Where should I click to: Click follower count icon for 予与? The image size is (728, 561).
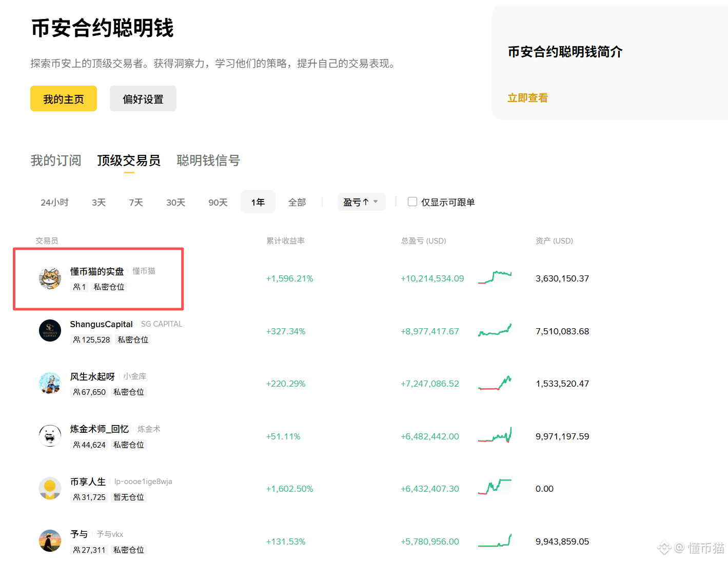tap(76, 550)
